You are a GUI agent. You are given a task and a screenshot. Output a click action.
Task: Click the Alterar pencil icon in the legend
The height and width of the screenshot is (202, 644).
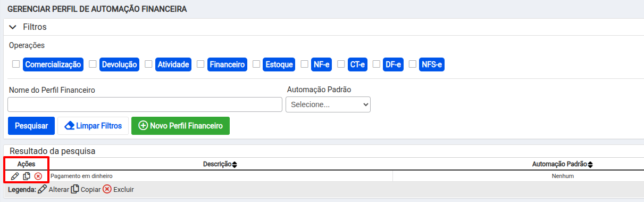(x=42, y=189)
